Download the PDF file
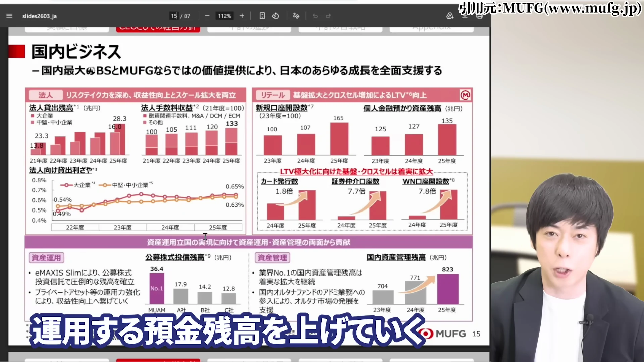This screenshot has height=362, width=644. tap(465, 16)
